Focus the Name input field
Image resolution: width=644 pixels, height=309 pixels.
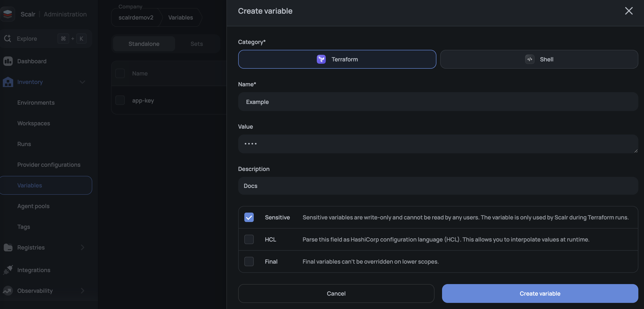438,102
